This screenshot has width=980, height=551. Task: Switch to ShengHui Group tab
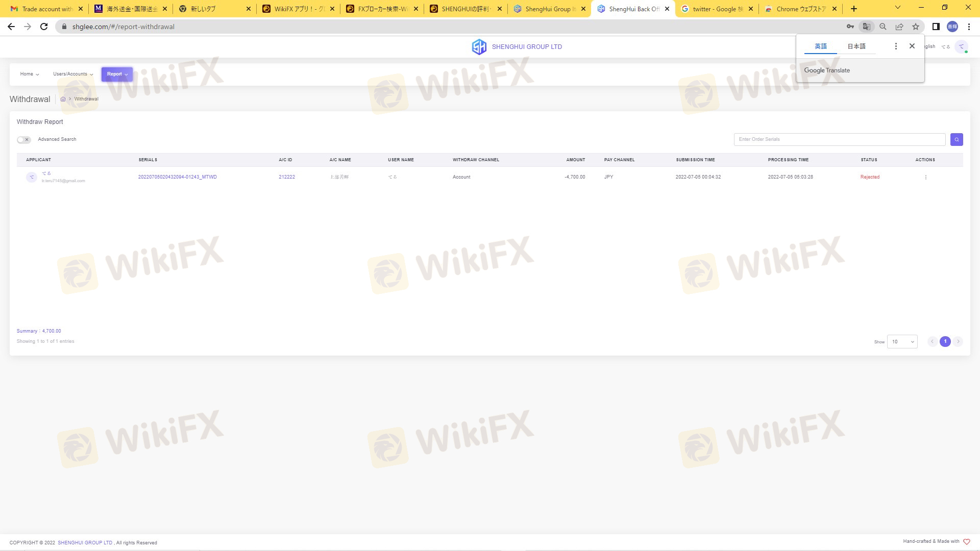549,9
